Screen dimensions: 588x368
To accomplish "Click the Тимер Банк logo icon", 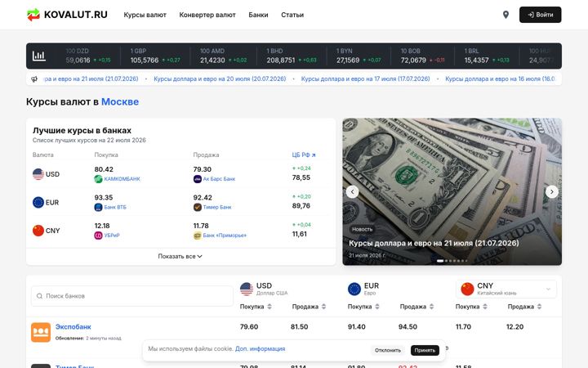I will [x=198, y=207].
